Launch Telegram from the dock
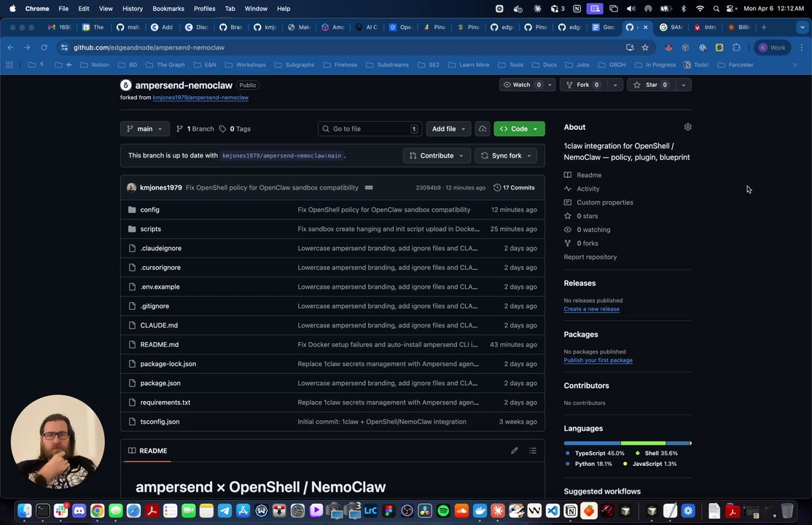The width and height of the screenshot is (812, 525). click(225, 511)
